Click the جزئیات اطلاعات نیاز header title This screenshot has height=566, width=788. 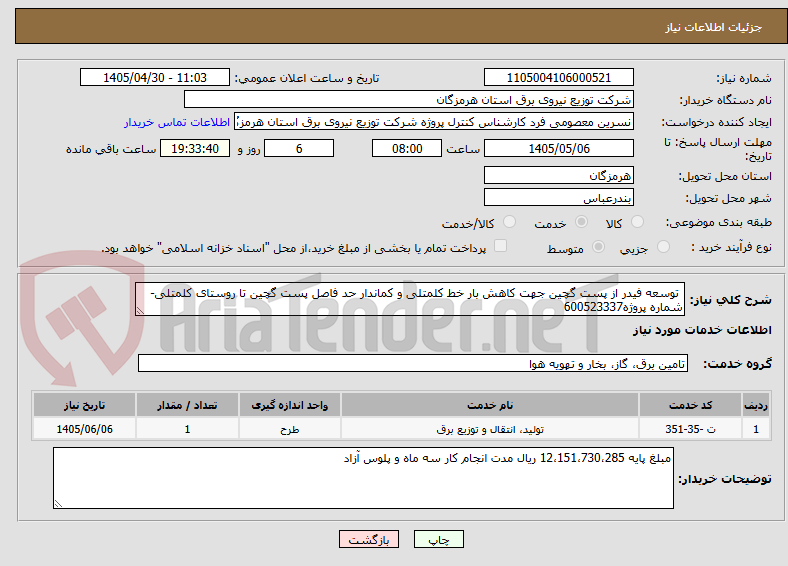(x=714, y=27)
